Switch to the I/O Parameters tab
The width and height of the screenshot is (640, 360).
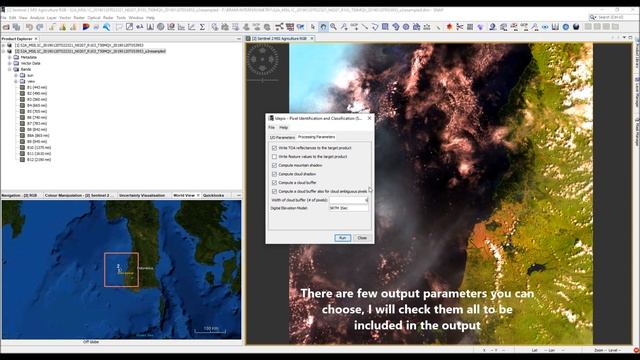click(282, 138)
